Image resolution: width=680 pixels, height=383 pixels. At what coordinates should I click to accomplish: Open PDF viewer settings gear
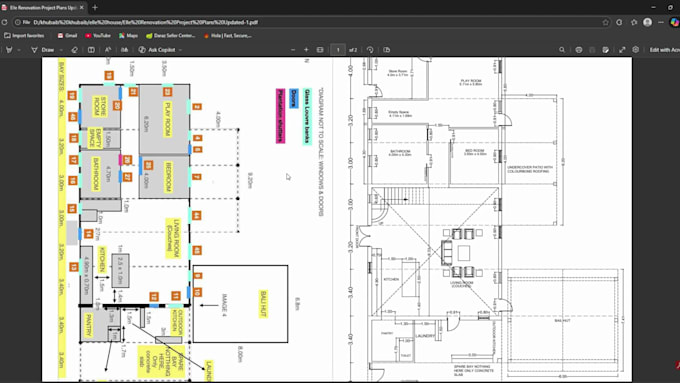(635, 50)
